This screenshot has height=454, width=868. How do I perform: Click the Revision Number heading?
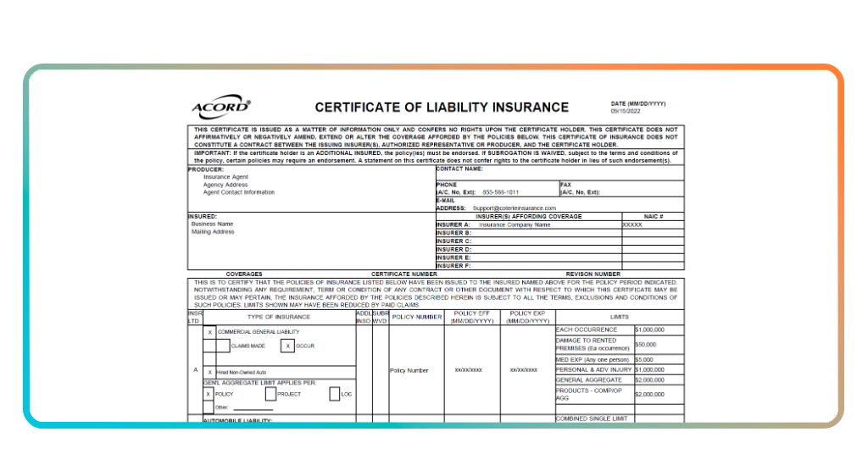(x=593, y=274)
